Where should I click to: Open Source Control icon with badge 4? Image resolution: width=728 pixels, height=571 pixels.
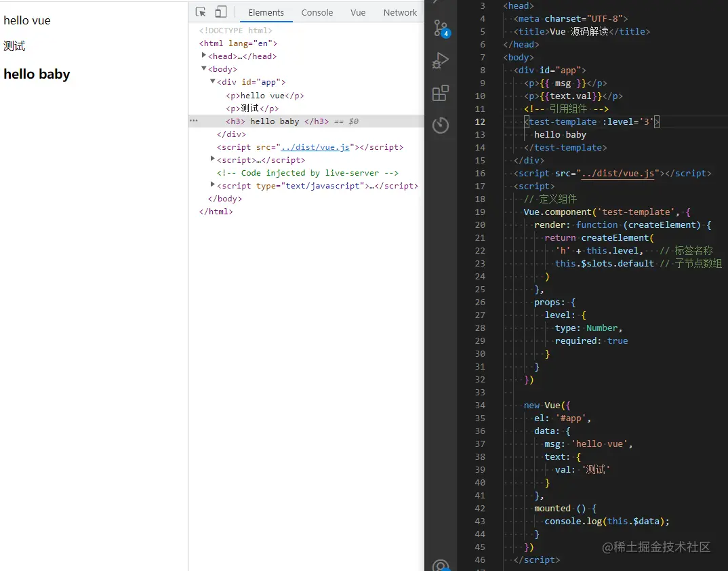441,29
